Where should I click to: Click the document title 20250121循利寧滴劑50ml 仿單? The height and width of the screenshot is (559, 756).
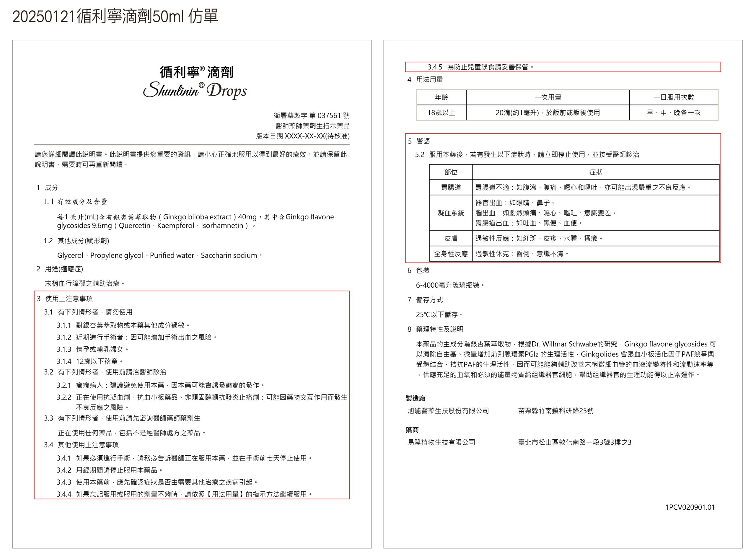(115, 16)
